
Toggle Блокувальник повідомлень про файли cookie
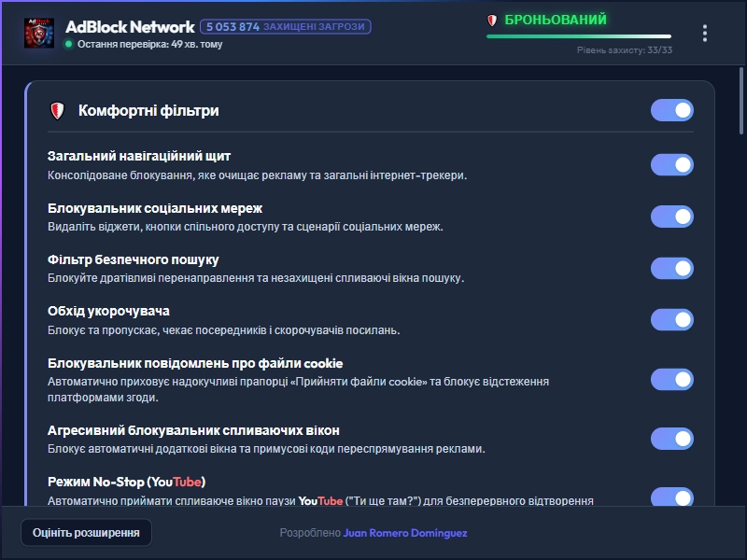pyautogui.click(x=671, y=380)
